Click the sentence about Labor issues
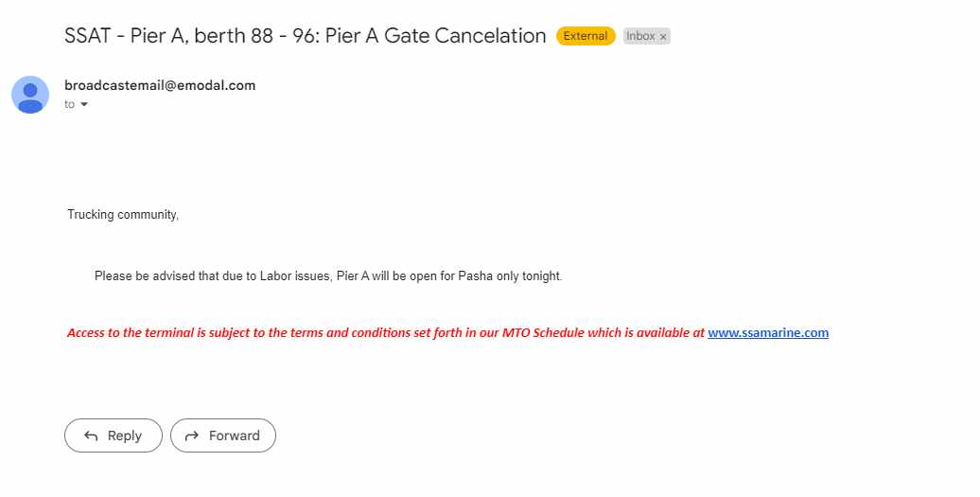Viewport: 980px width, 497px height. pos(328,275)
